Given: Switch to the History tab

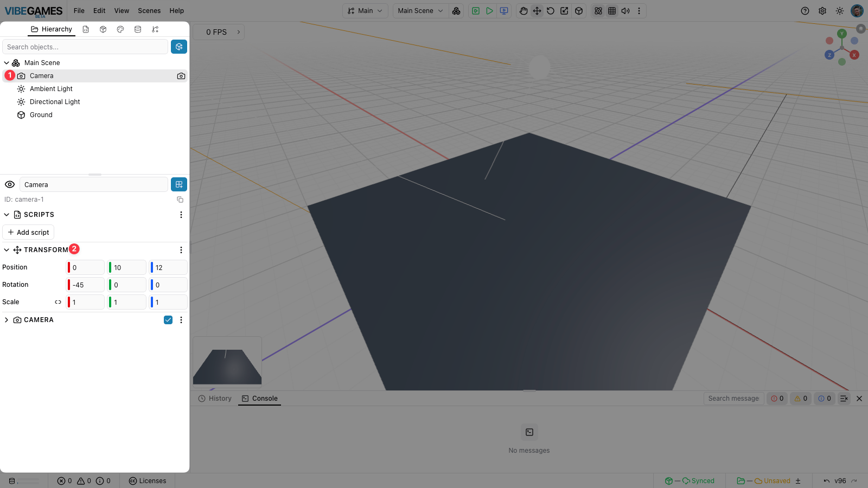Looking at the screenshot, I should coord(215,399).
